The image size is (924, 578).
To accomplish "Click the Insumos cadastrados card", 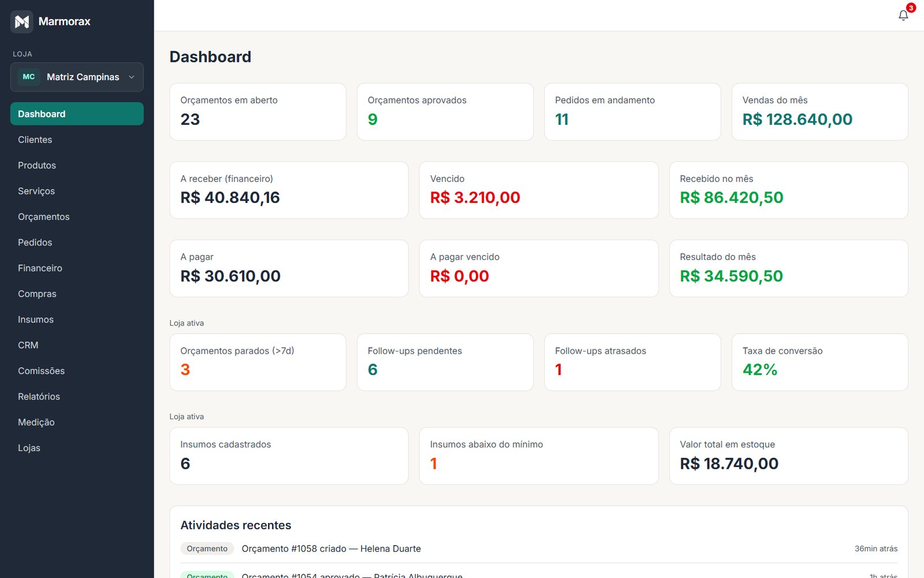I will point(289,456).
